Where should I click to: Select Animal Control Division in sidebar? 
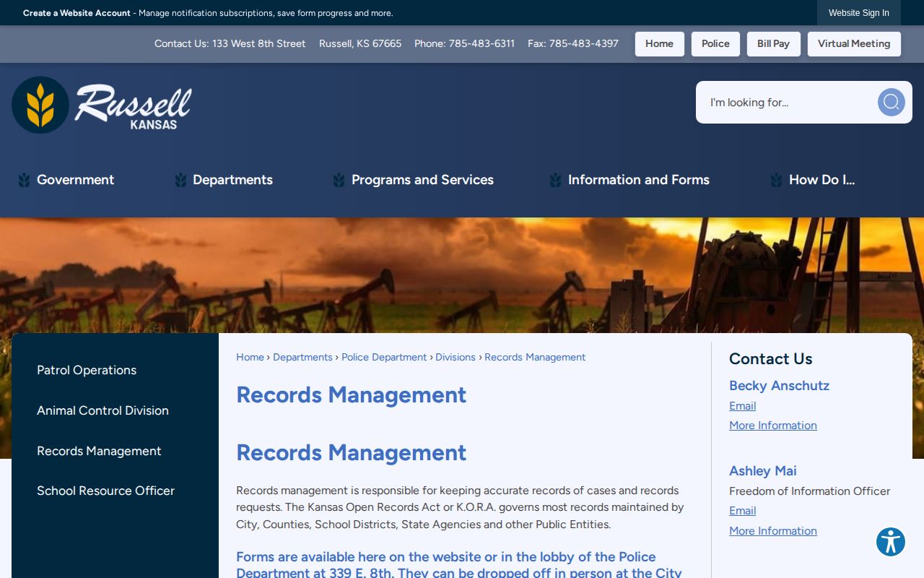click(x=103, y=410)
